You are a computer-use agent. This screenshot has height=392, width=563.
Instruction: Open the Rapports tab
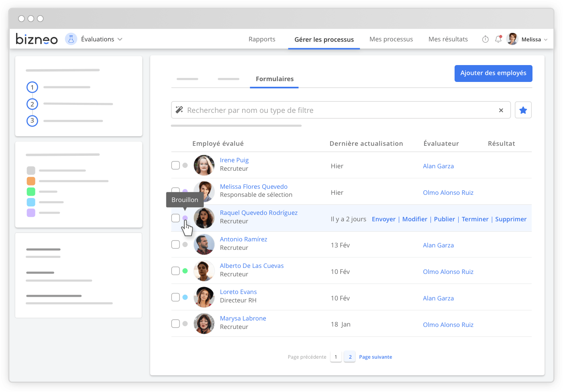click(262, 39)
